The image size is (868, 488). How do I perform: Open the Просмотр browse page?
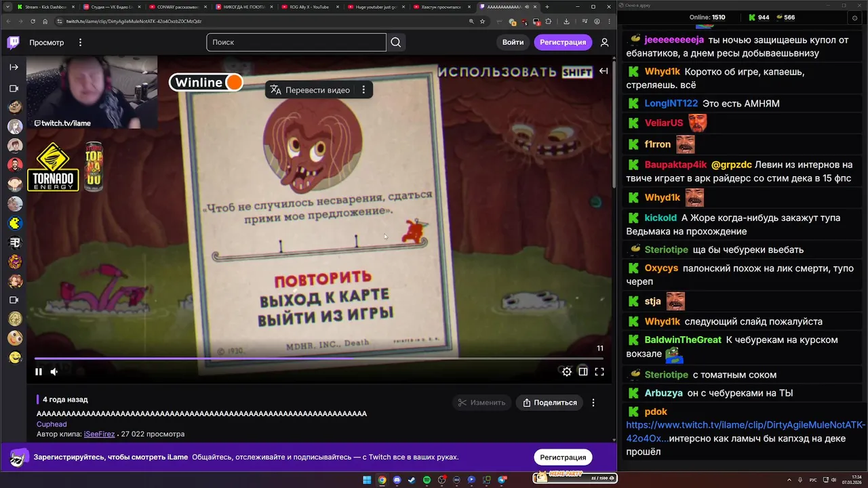[46, 42]
